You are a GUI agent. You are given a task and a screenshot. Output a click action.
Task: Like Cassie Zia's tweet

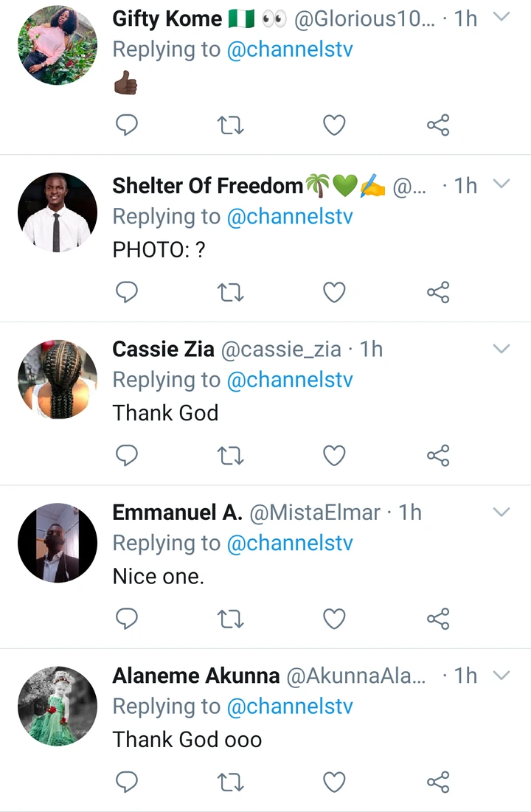click(x=335, y=456)
